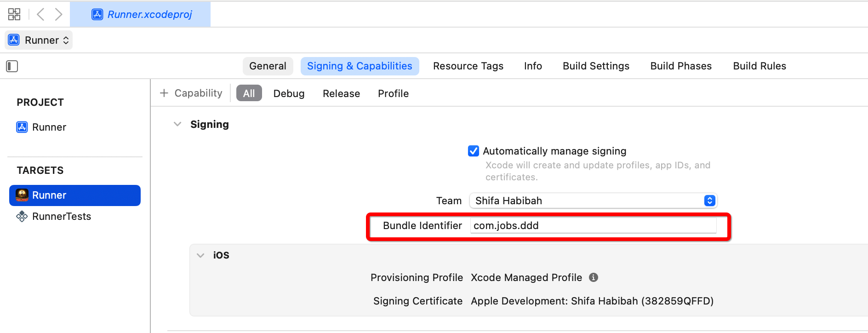868x333 pixels.
Task: Open the Runner scheme selector in breadcrumb
Action: (39, 40)
